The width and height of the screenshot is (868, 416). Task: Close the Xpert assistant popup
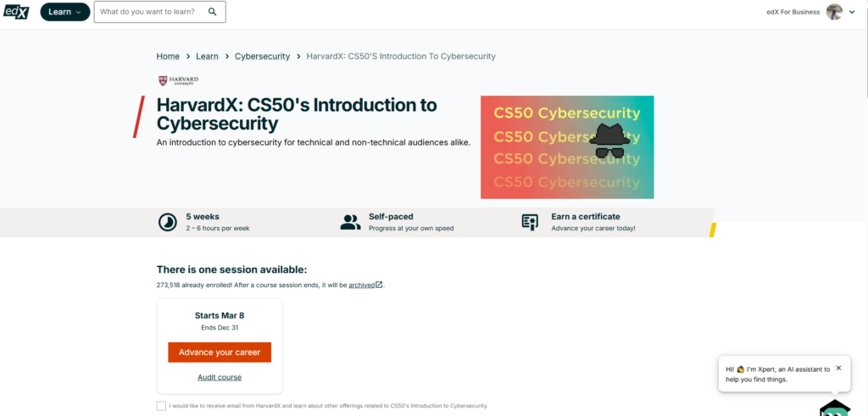click(838, 368)
